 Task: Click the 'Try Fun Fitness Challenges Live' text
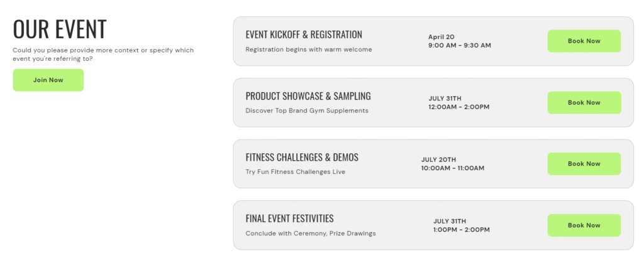[x=296, y=172]
